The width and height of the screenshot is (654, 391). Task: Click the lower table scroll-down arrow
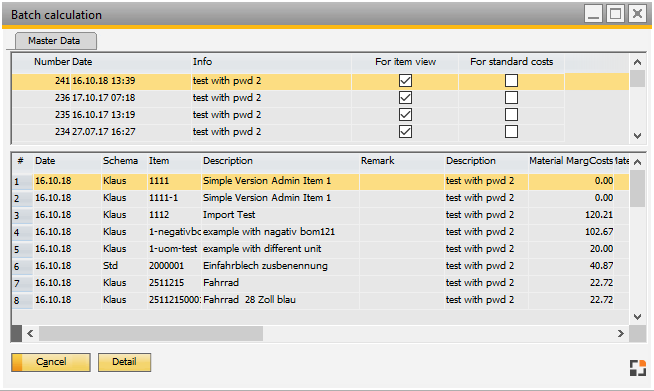[637, 316]
